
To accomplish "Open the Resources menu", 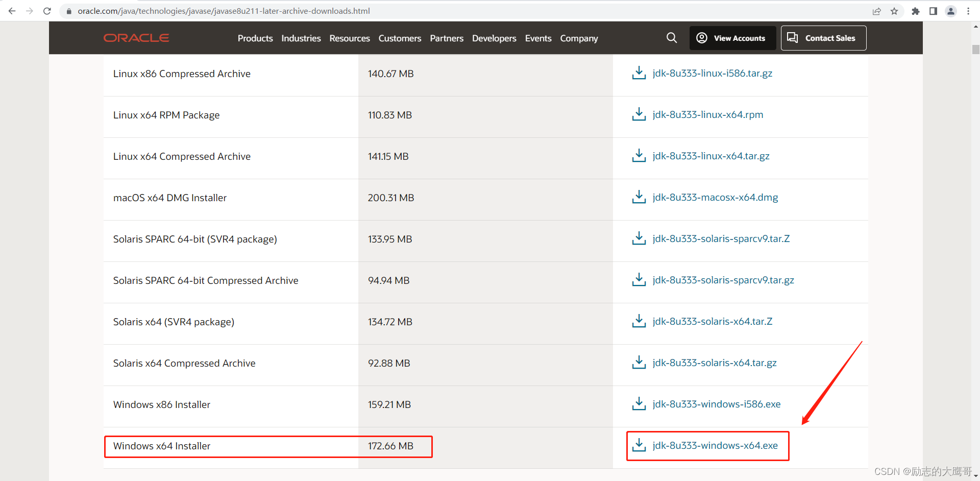I will [350, 38].
